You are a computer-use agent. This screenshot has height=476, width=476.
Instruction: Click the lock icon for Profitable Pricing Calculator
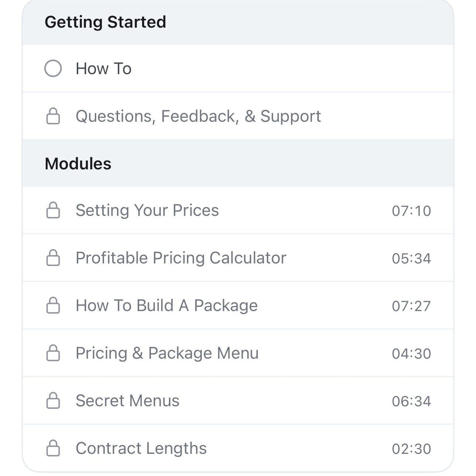click(53, 258)
